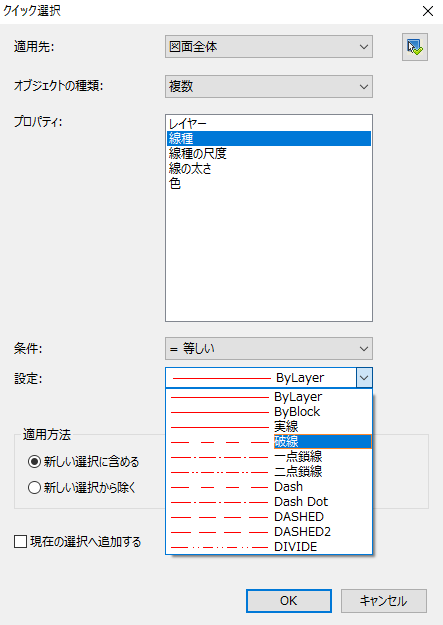
Task: Choose Dash Dot linetype option
Action: [269, 502]
